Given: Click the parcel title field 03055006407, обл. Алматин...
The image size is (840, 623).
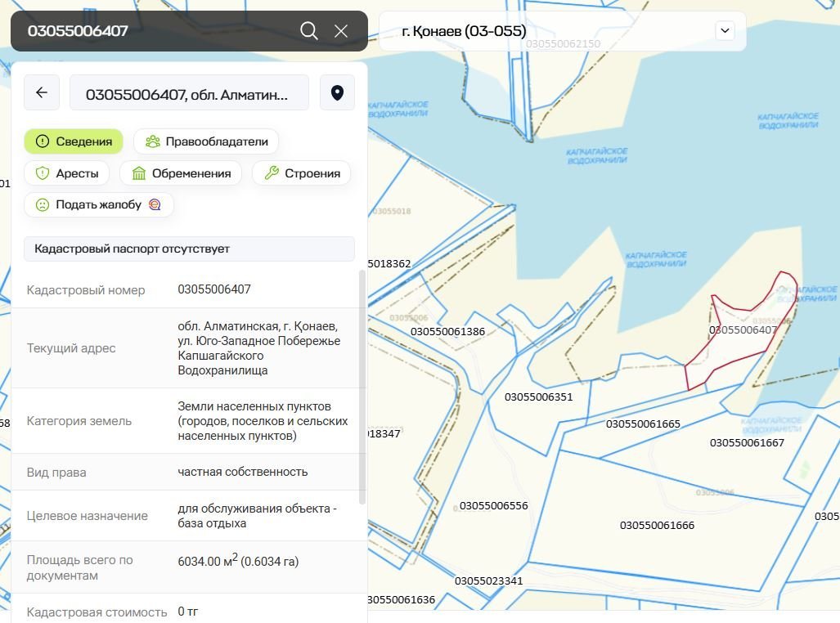Looking at the screenshot, I should click(189, 92).
